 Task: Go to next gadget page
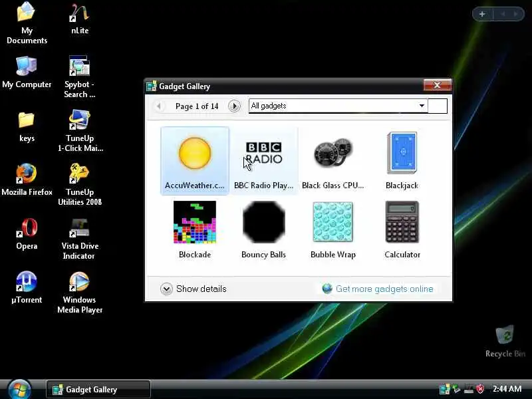(234, 106)
